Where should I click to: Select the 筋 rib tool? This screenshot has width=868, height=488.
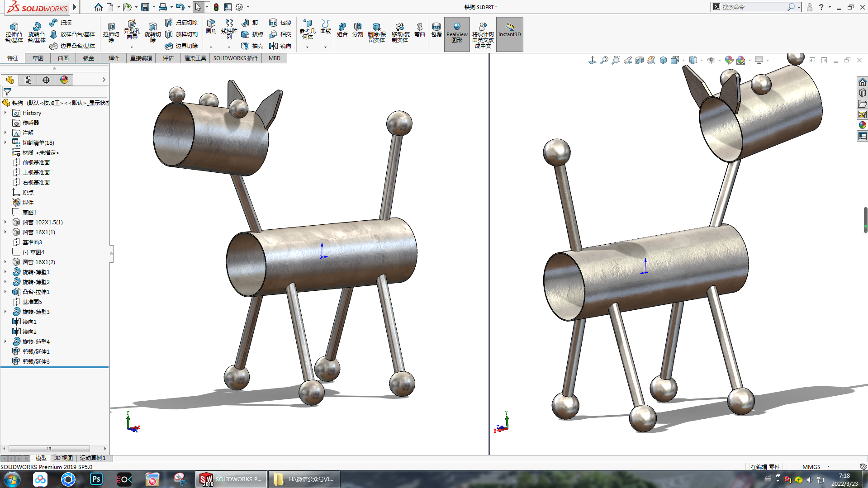pyautogui.click(x=250, y=22)
